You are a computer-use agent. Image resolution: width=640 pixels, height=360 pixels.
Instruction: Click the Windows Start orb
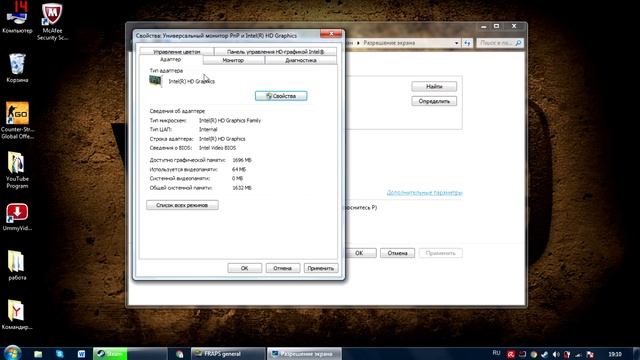click(x=12, y=353)
